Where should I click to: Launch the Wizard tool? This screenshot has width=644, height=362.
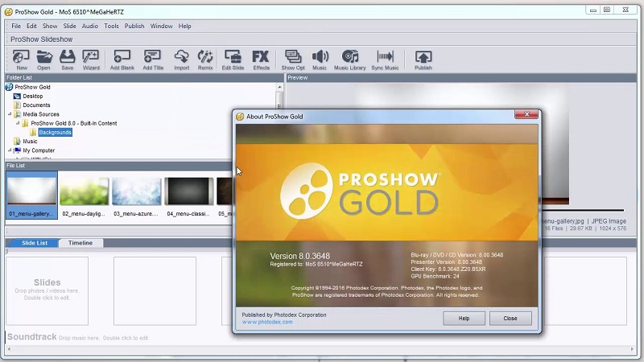[91, 60]
